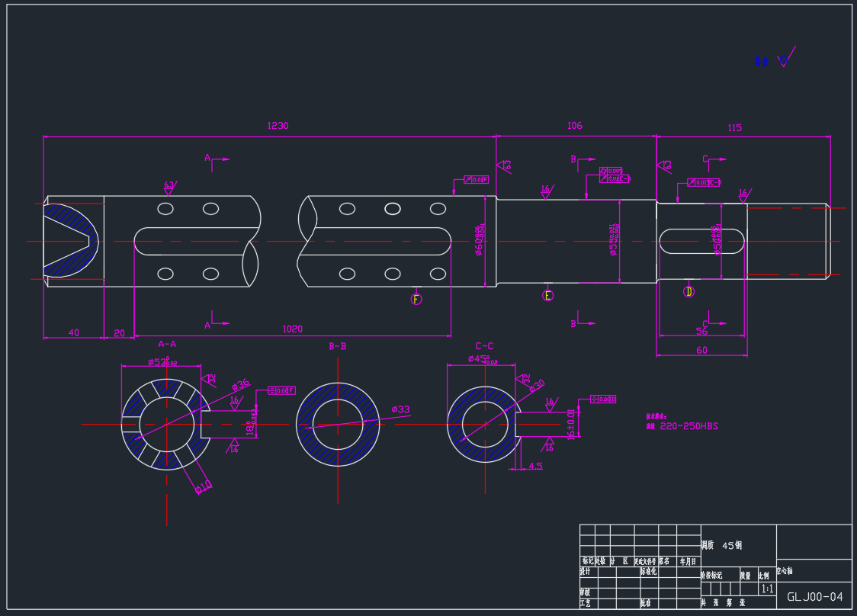Click the 0.06 F symmetry frame

click(x=282, y=390)
